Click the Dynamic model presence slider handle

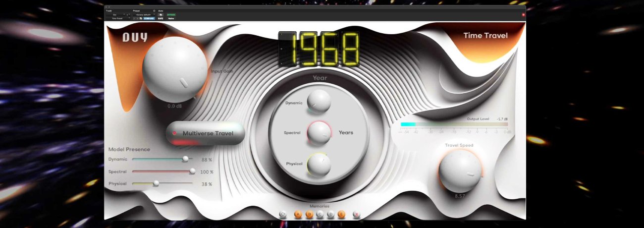pos(186,159)
